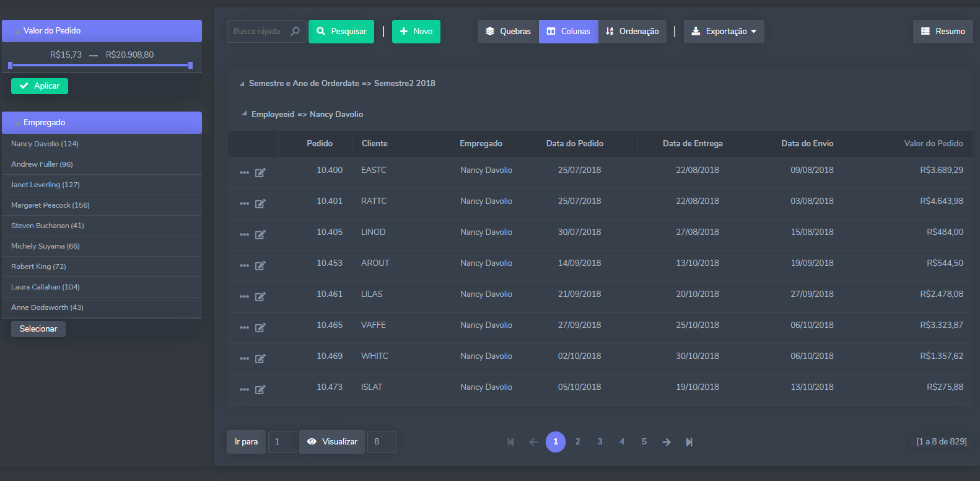Open more options for order 10.473
The width and height of the screenshot is (980, 481).
point(244,389)
